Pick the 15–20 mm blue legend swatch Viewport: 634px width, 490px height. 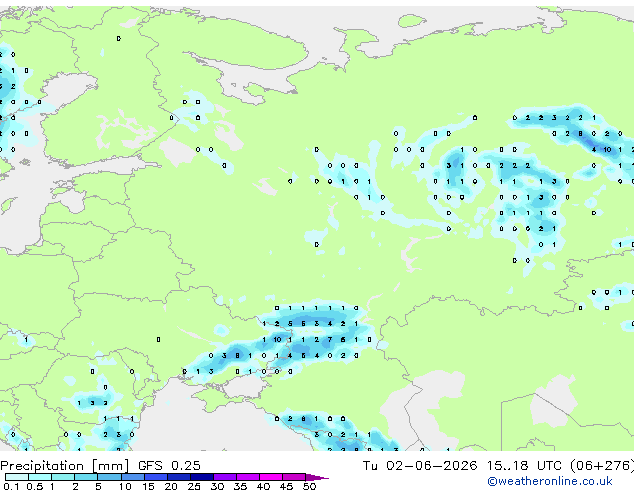pos(155,477)
